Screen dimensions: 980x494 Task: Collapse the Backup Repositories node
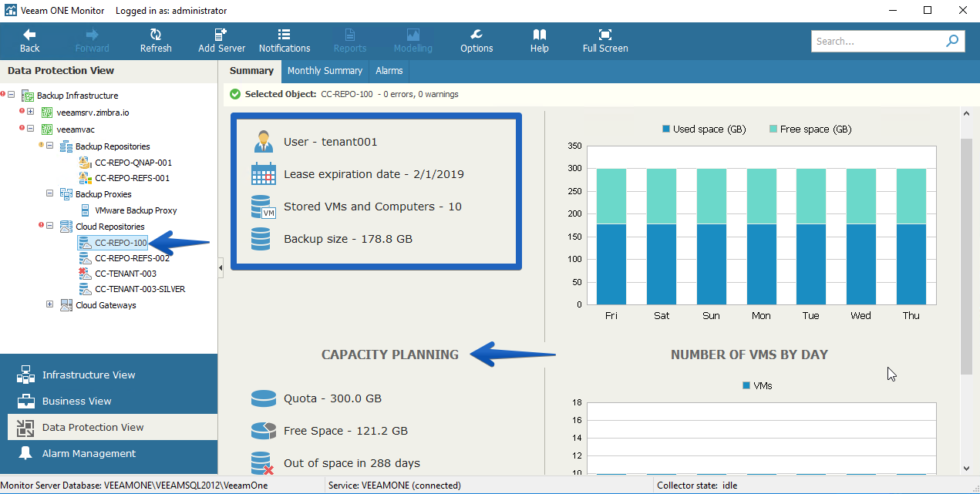[49, 146]
